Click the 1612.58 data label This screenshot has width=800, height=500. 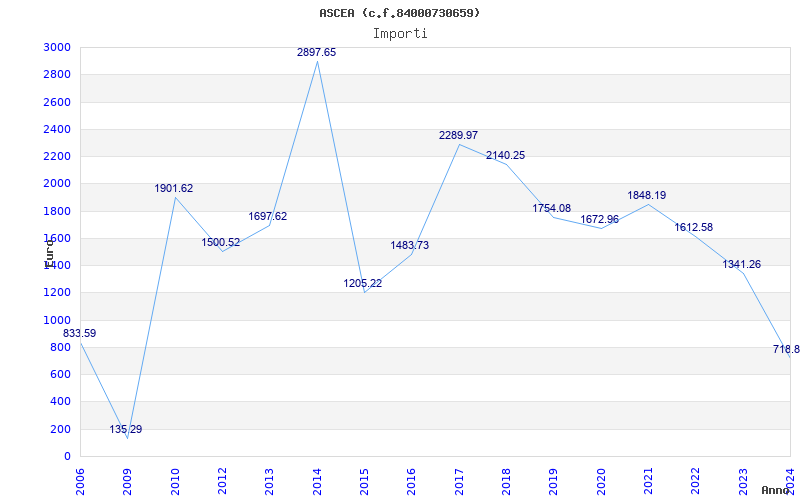click(x=693, y=228)
